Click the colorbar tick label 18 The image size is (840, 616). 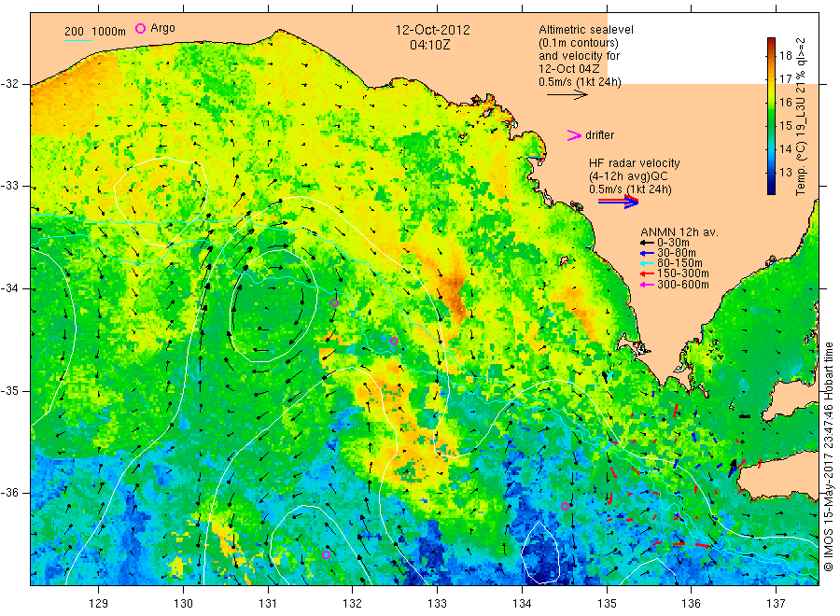click(785, 55)
